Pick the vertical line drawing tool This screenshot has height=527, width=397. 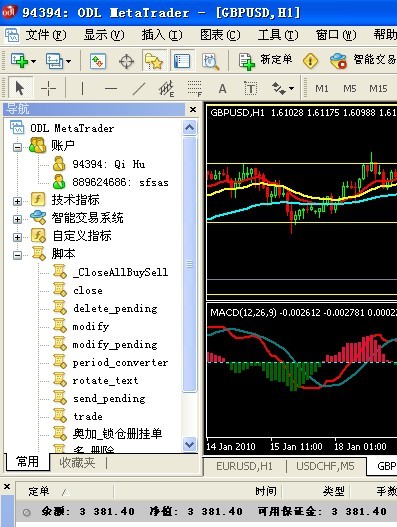click(x=82, y=89)
